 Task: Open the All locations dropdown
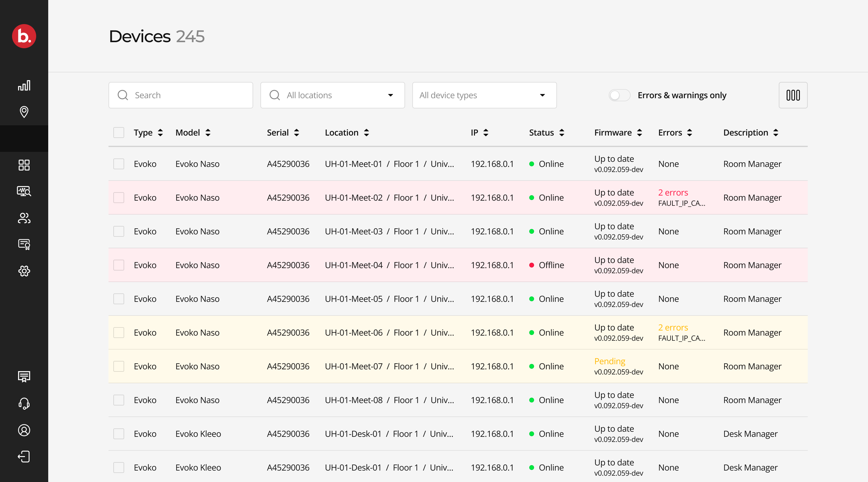[x=332, y=95]
